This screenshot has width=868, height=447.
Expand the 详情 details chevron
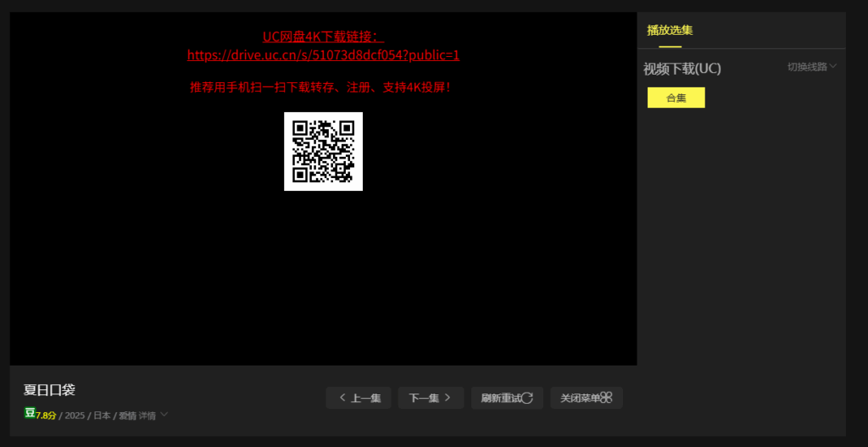[x=164, y=414]
